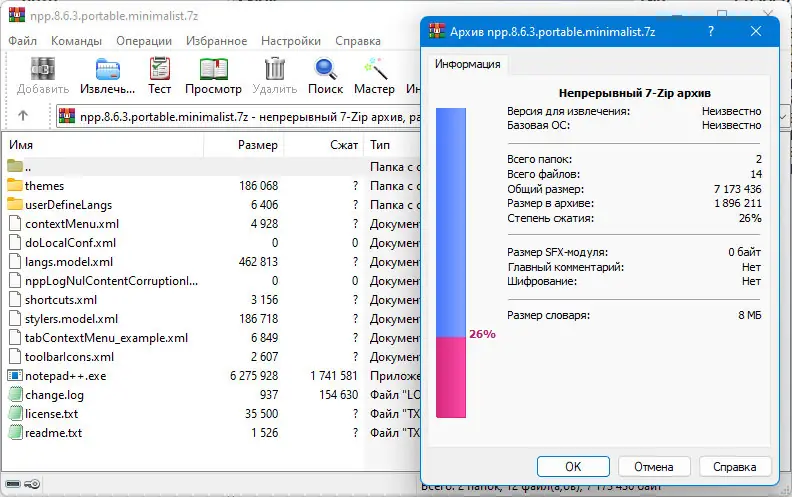Viewport: 792px width, 497px height.
Task: Close the archive information dialog
Action: [756, 31]
